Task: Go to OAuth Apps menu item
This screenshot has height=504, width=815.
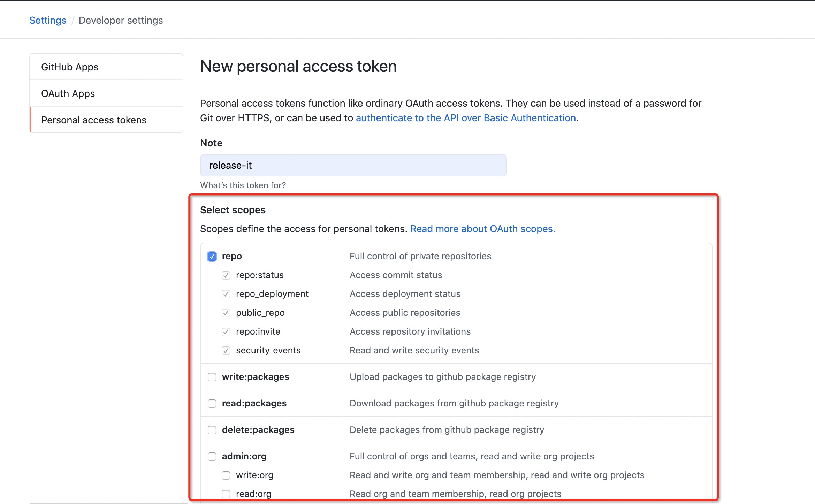Action: [x=68, y=93]
